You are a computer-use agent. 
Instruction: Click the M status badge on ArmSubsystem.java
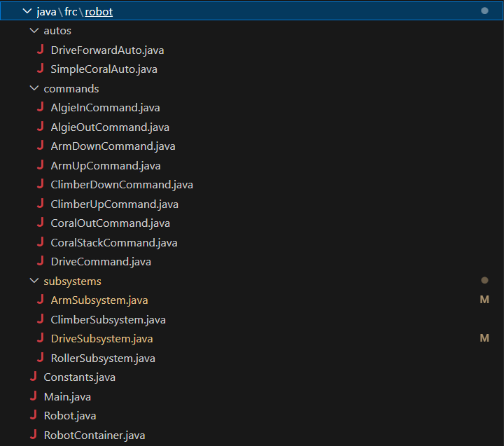484,300
